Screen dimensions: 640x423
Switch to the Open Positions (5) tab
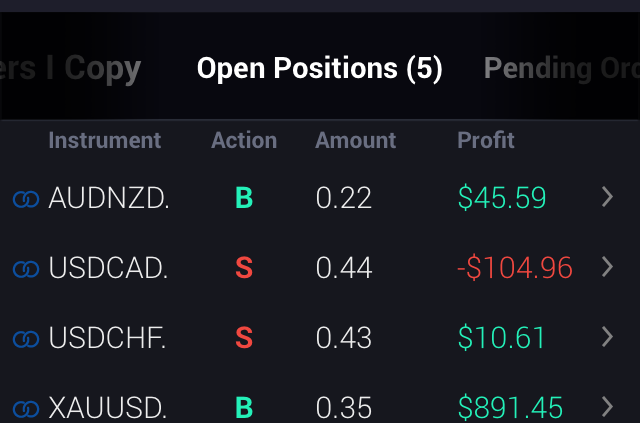[319, 68]
